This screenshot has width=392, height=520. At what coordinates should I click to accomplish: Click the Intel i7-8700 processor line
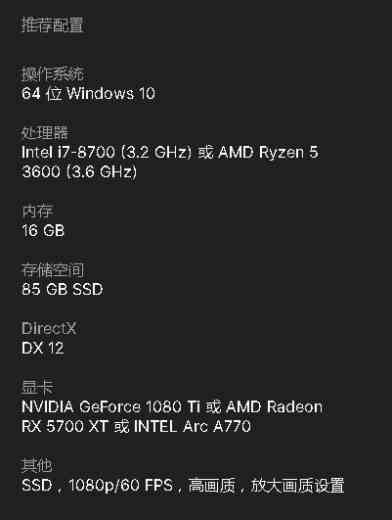[x=170, y=152]
